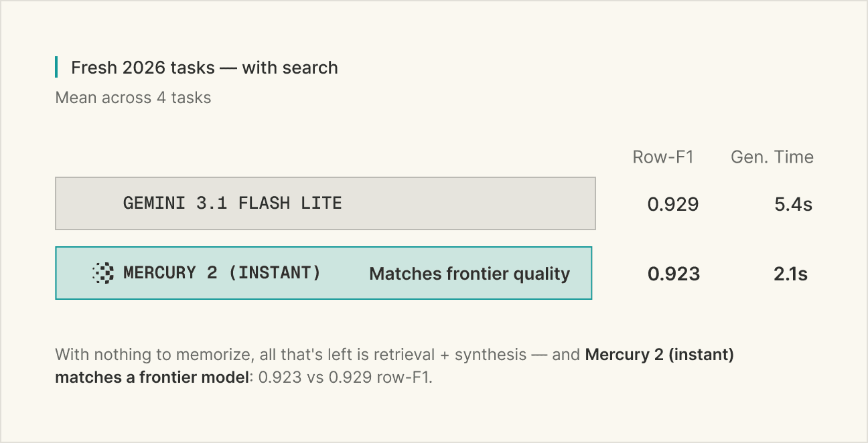
Task: Click the 'GEMINI 3.1 FLASH LITE' text
Action: pos(232,203)
